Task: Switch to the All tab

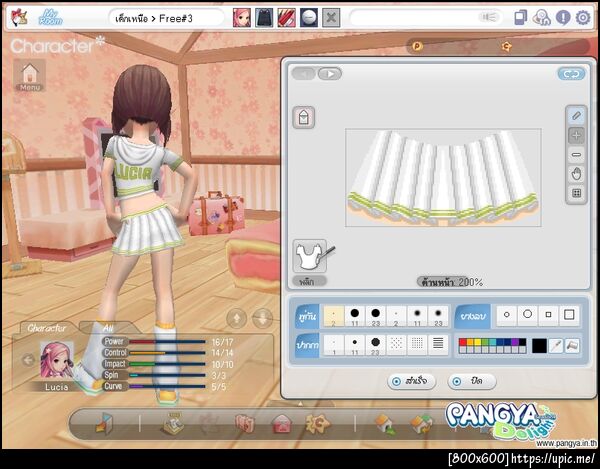Action: pos(108,328)
